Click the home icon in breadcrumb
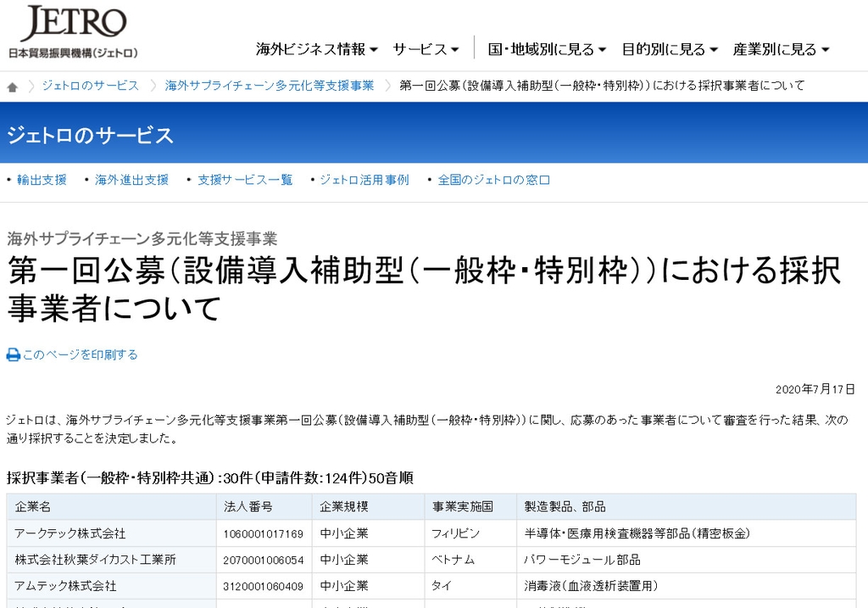Viewport: 868px width, 608px height. coord(13,86)
